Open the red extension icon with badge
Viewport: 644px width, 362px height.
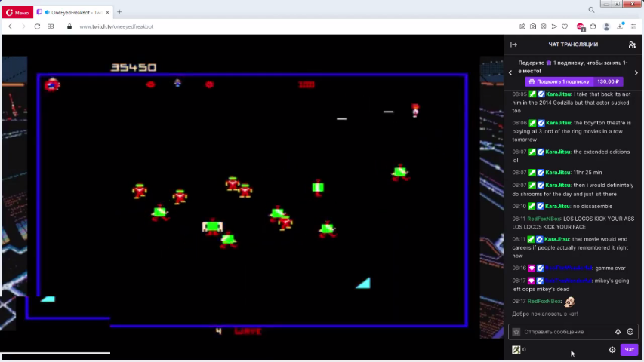[x=581, y=26]
